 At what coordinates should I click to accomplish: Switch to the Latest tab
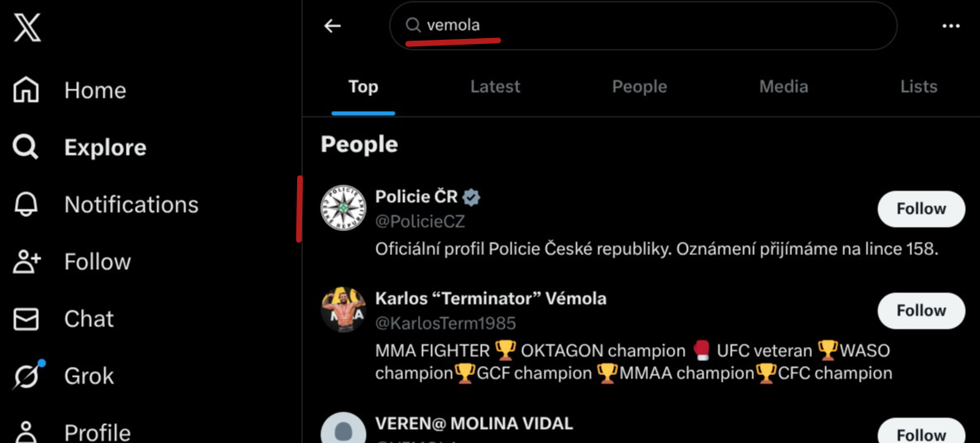coord(495,86)
